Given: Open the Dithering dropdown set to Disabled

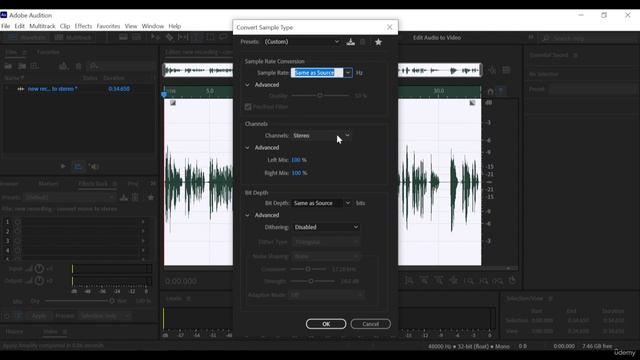Looking at the screenshot, I should click(x=326, y=227).
